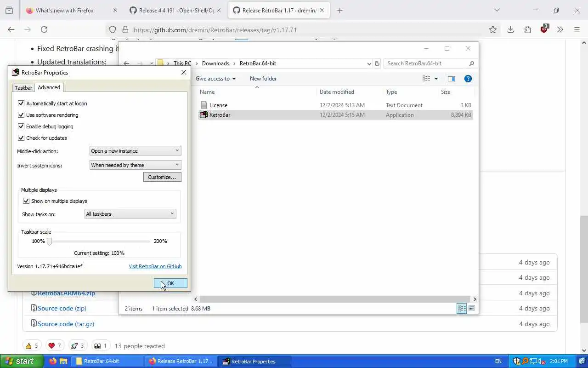Switch to Taskbar tab in RetroBar Properties
The width and height of the screenshot is (588, 368).
coord(23,88)
